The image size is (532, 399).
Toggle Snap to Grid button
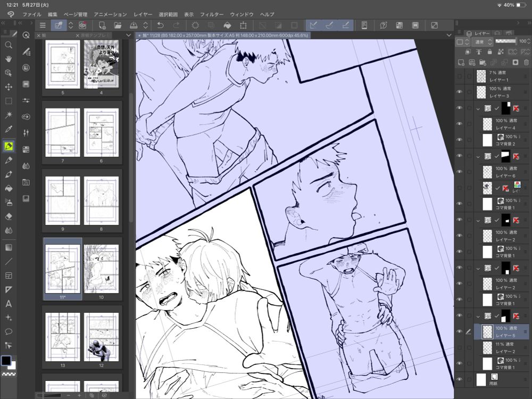pyautogui.click(x=345, y=26)
